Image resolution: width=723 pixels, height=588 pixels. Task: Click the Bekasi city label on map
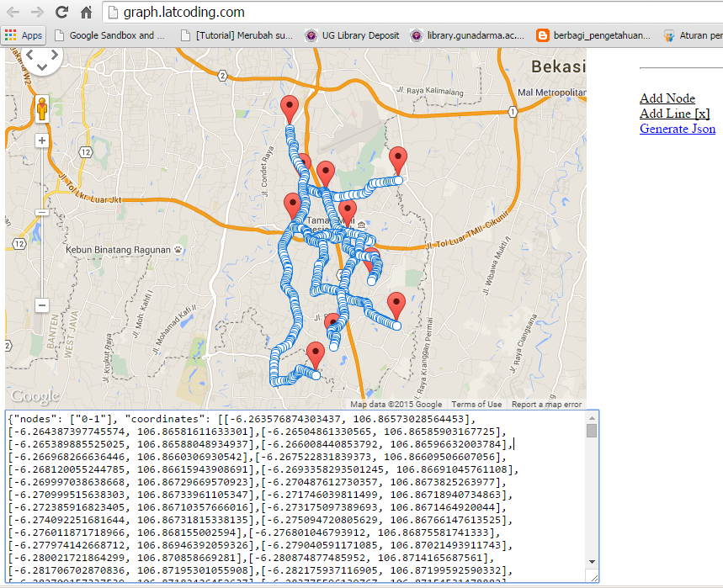pyautogui.click(x=558, y=66)
